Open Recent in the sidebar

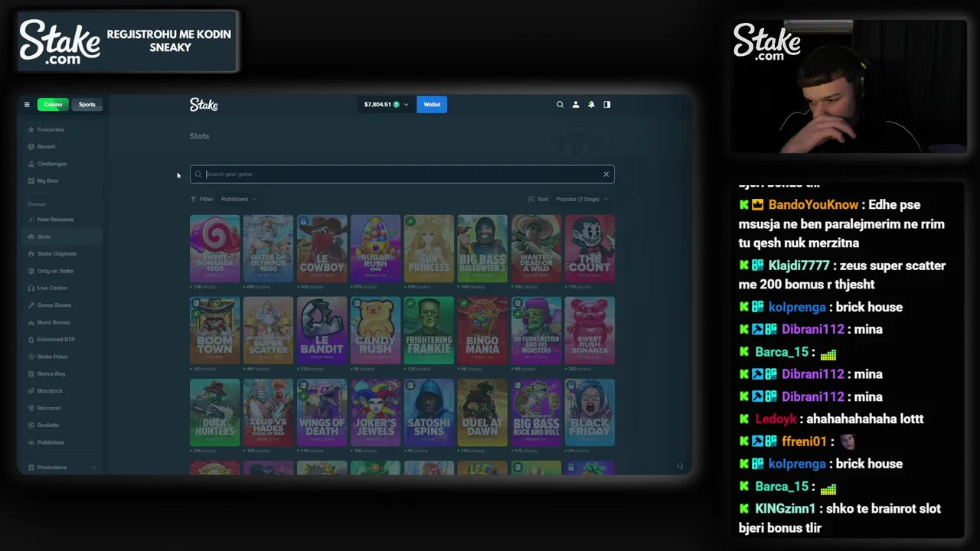point(41,146)
